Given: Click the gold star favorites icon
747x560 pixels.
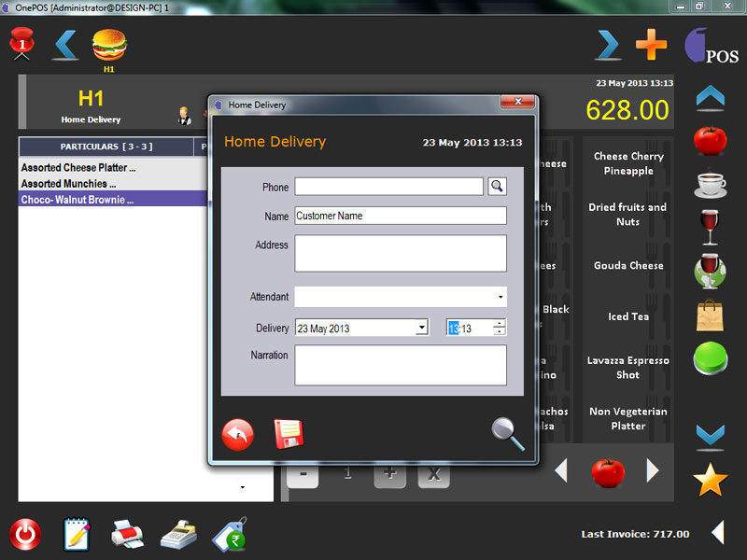Looking at the screenshot, I should point(711,480).
